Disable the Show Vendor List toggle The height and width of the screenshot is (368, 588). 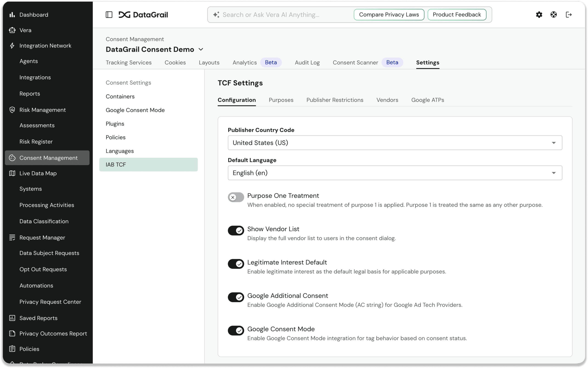[236, 230]
